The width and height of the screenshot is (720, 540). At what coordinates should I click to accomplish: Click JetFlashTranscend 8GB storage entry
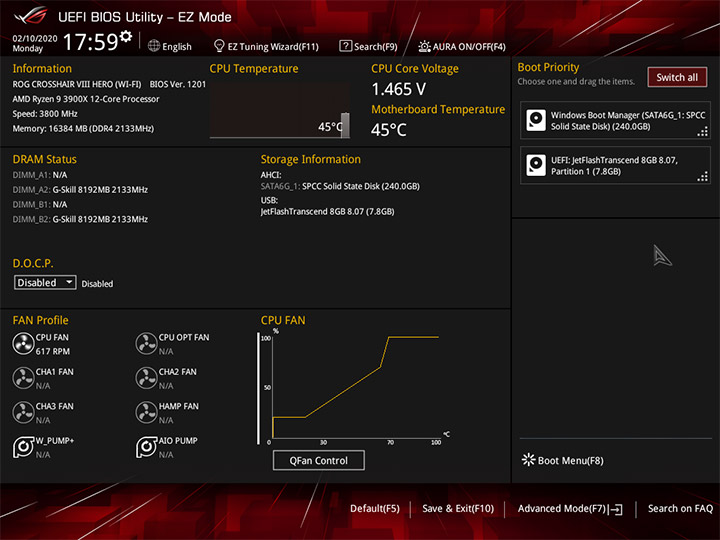(x=327, y=212)
